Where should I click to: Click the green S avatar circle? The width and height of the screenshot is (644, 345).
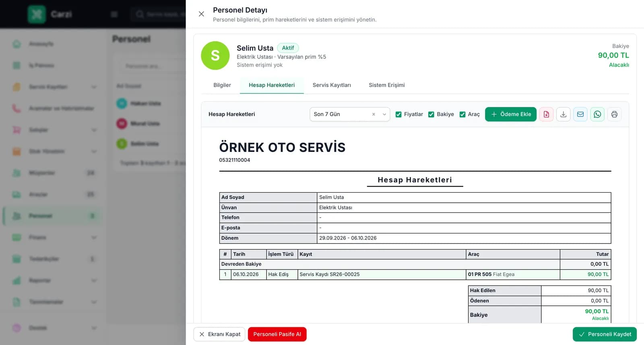[215, 56]
